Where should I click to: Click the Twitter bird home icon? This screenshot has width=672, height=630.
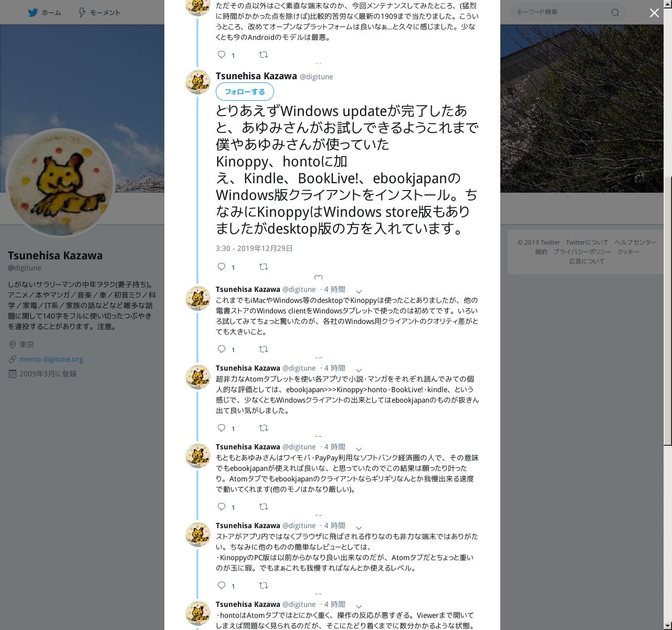(33, 12)
